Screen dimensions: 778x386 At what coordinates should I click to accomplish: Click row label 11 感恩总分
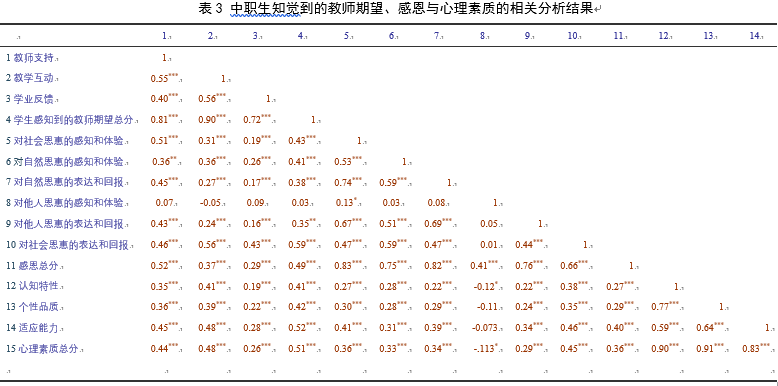click(x=33, y=266)
